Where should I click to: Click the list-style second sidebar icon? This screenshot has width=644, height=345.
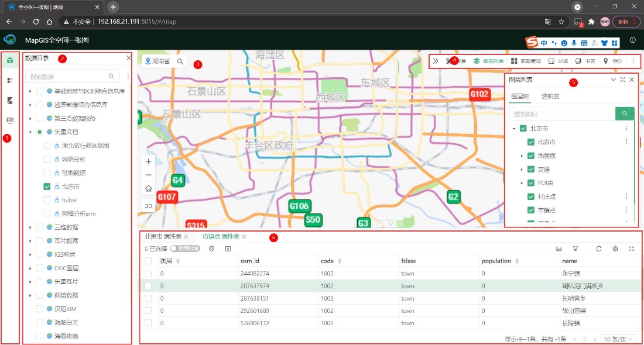pos(11,81)
